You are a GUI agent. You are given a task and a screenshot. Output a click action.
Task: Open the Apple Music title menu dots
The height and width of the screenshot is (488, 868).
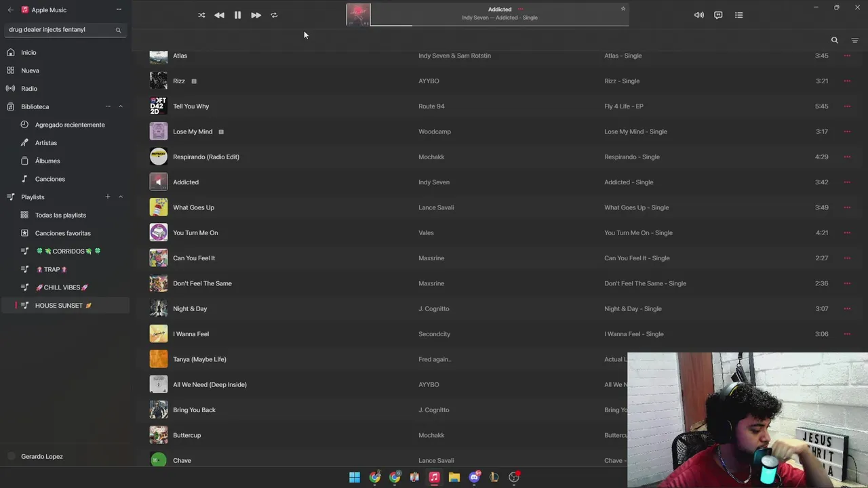(x=119, y=9)
